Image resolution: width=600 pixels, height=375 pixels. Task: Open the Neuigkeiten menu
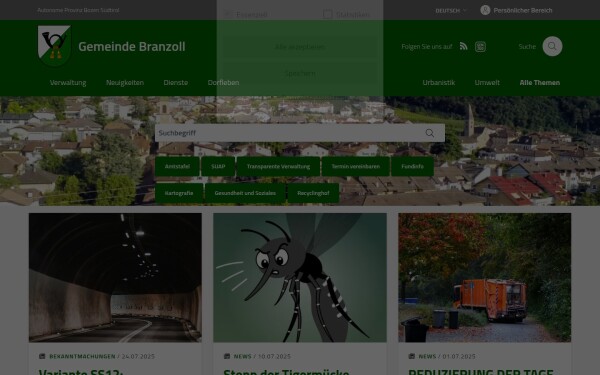point(125,83)
